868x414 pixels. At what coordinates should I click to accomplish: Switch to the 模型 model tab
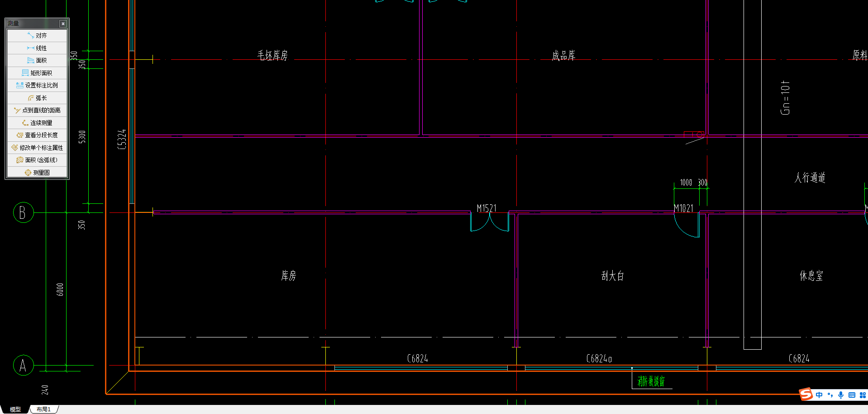click(x=15, y=409)
